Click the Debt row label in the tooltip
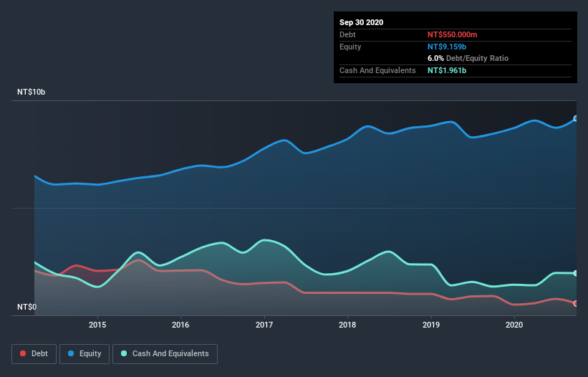The image size is (588, 377). 347,34
